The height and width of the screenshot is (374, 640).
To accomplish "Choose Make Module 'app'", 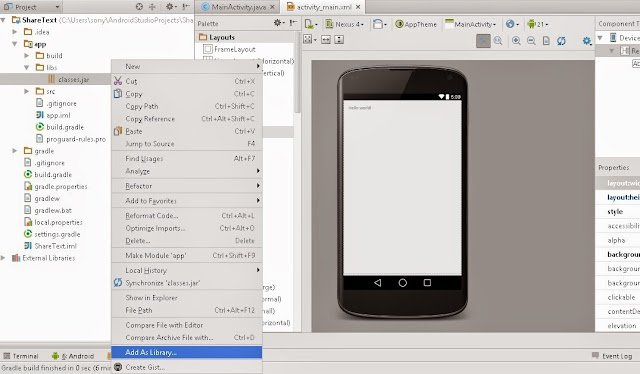I will (187, 256).
